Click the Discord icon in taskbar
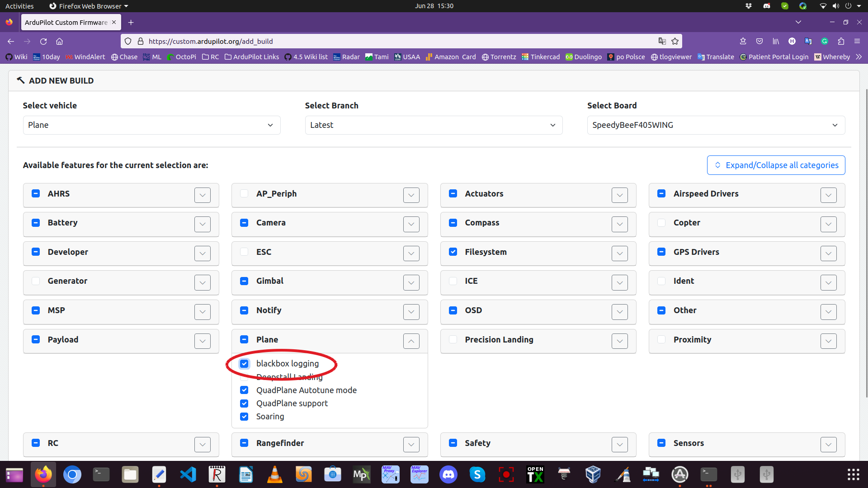 coord(448,474)
